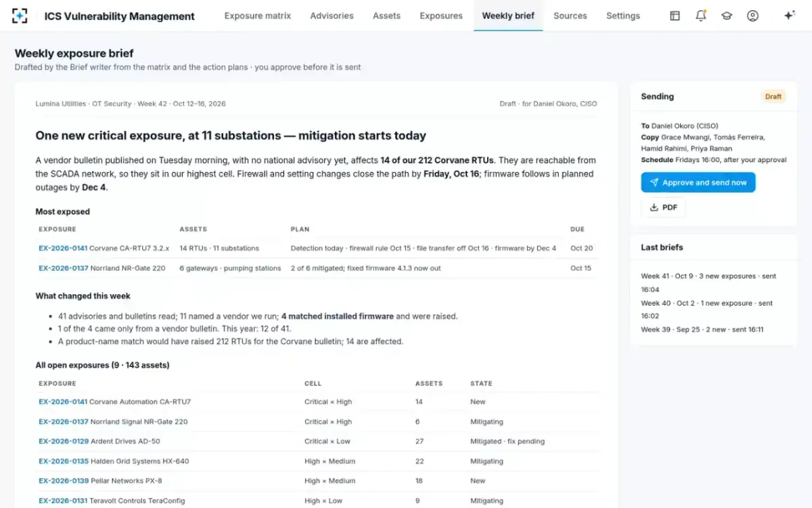Click the ICS Vulnerability Management title
The height and width of the screenshot is (508, 812).
[119, 16]
